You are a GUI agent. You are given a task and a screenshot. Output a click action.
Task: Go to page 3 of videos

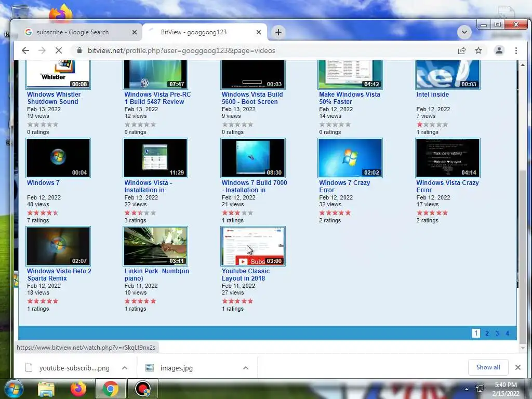tap(497, 333)
